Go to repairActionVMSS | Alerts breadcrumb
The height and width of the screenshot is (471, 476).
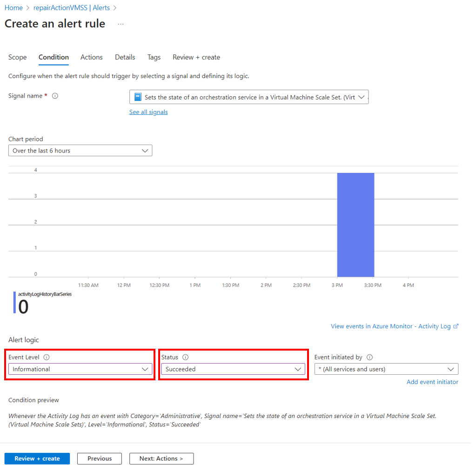tap(71, 8)
